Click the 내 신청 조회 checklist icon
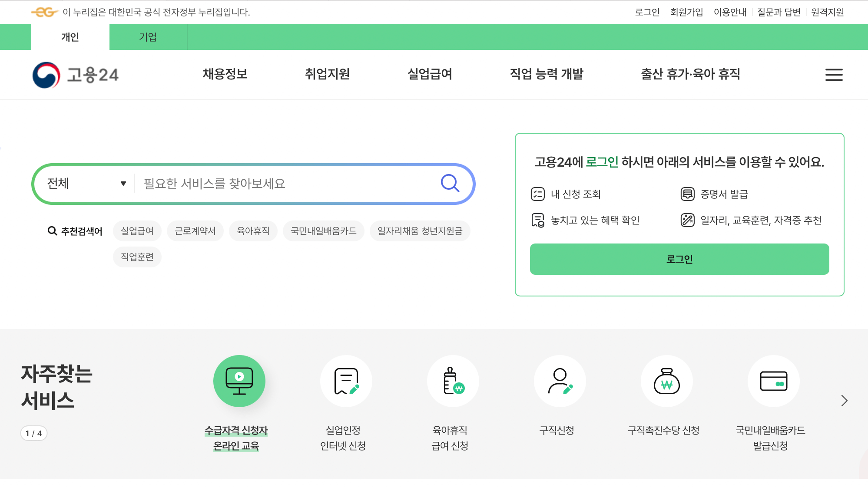 click(x=538, y=194)
